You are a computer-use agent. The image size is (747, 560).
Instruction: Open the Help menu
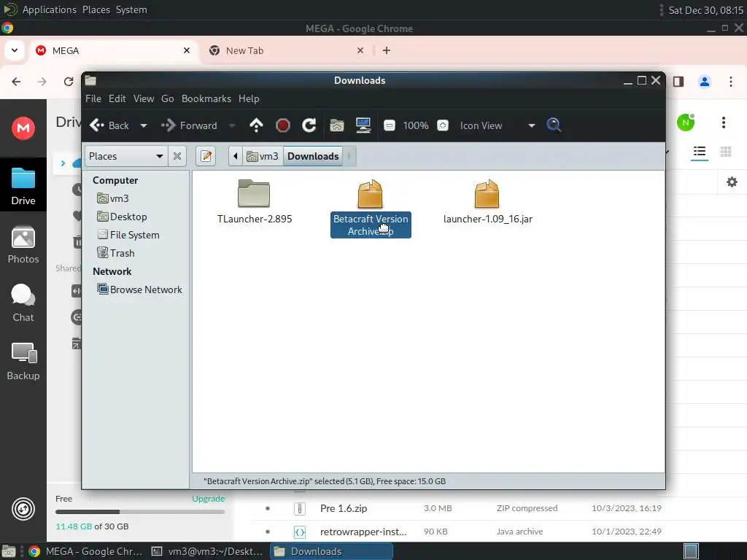pos(249,98)
